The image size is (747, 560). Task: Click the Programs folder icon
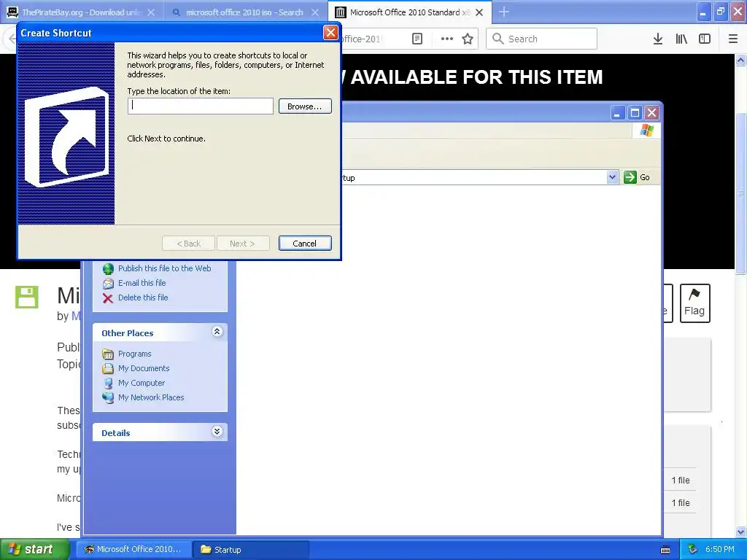(108, 354)
